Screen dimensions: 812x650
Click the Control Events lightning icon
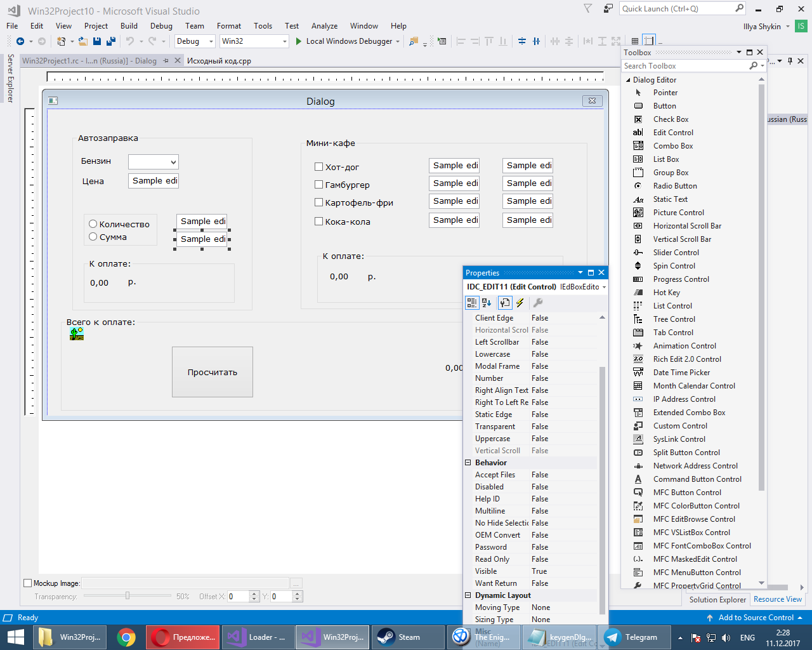click(520, 303)
